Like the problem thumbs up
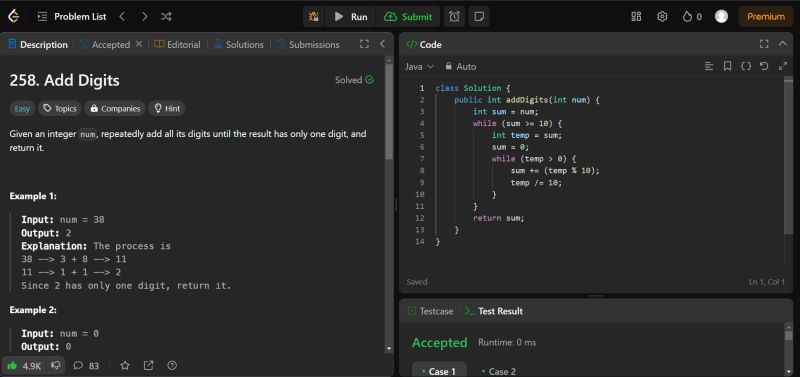This screenshot has width=800, height=377. click(x=24, y=365)
